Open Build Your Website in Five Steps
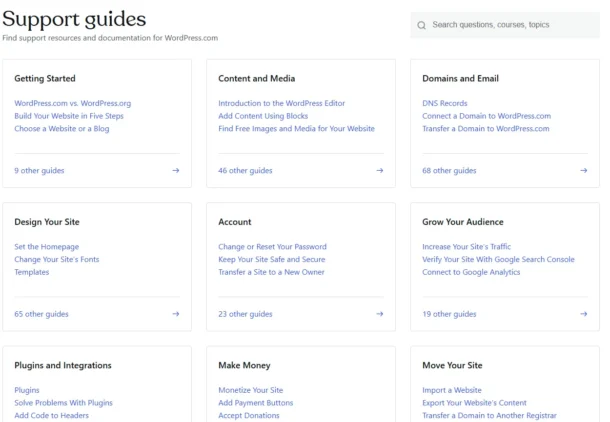The width and height of the screenshot is (610, 422). (x=69, y=116)
